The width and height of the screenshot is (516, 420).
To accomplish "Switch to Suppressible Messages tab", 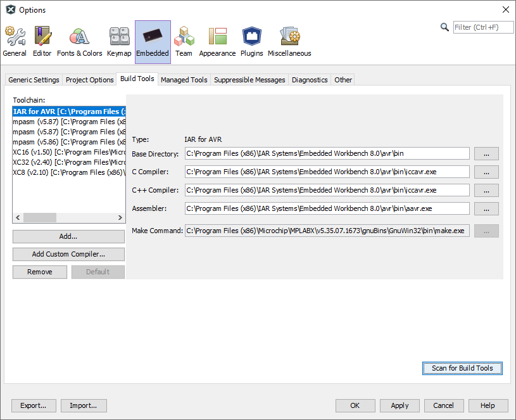I will click(249, 80).
